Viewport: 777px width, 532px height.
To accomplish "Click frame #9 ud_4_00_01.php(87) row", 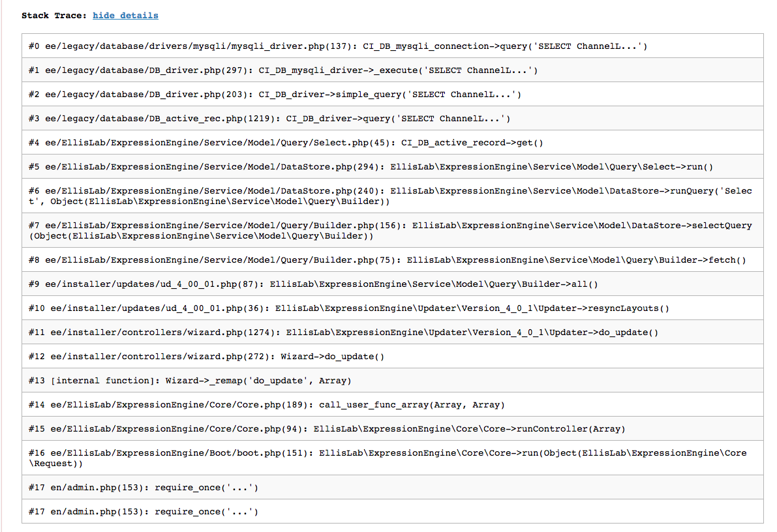I will point(313,284).
